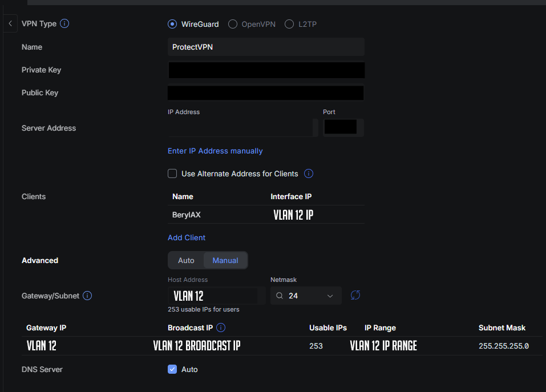Select the WireGuard VPN type
546x392 pixels.
coord(172,24)
